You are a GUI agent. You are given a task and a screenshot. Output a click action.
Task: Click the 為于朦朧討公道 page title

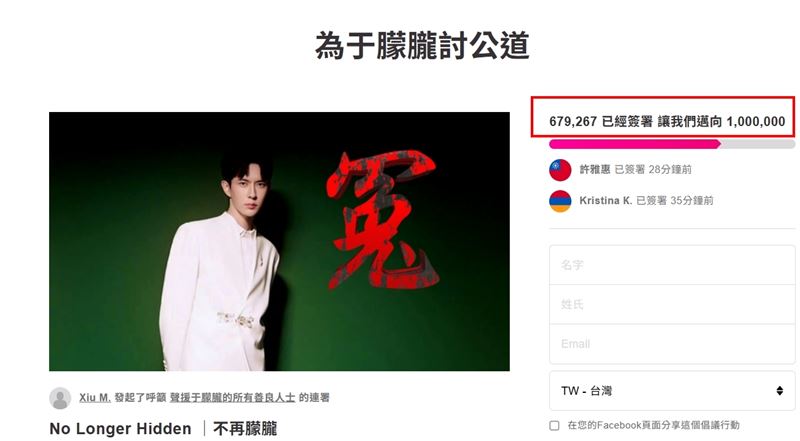[421, 45]
